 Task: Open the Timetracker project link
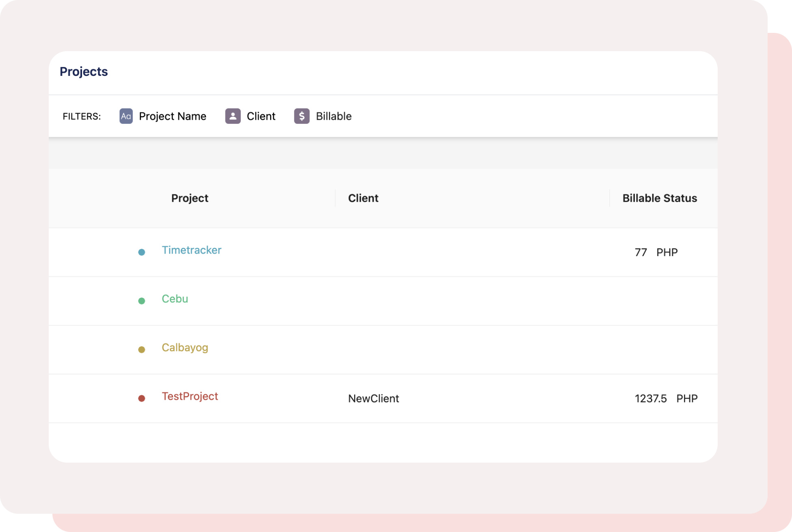coord(191,250)
